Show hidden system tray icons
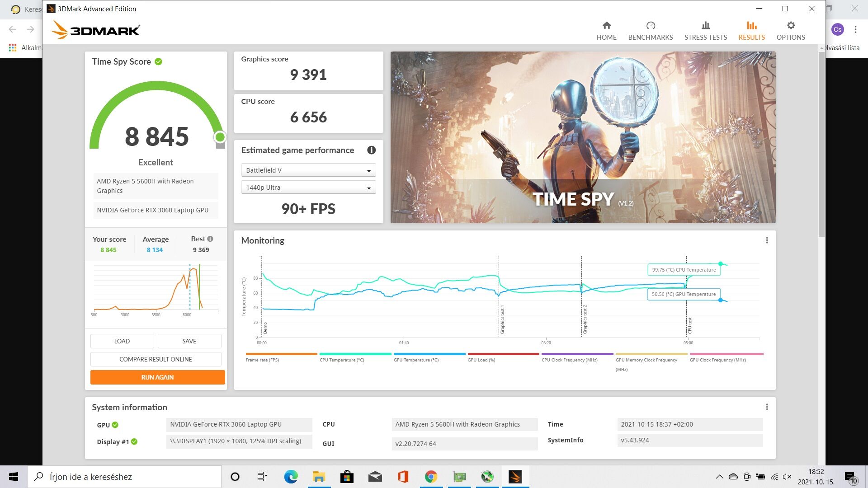The height and width of the screenshot is (488, 868). pos(719,477)
